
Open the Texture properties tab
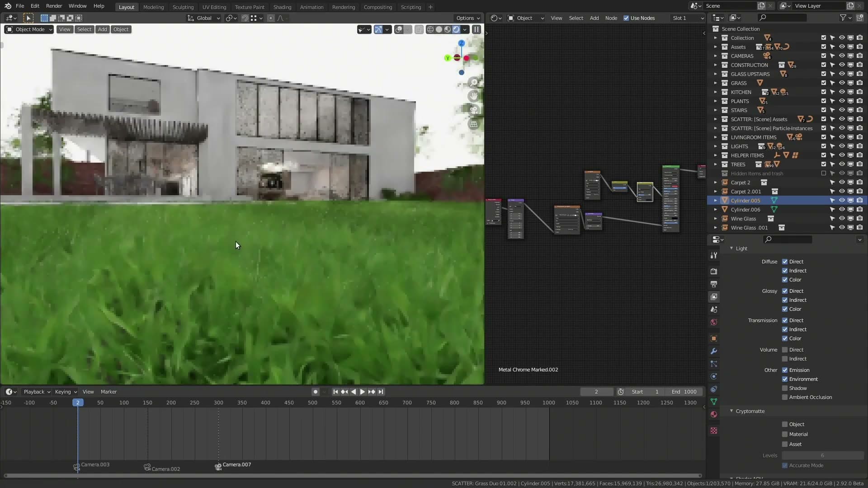(x=714, y=431)
